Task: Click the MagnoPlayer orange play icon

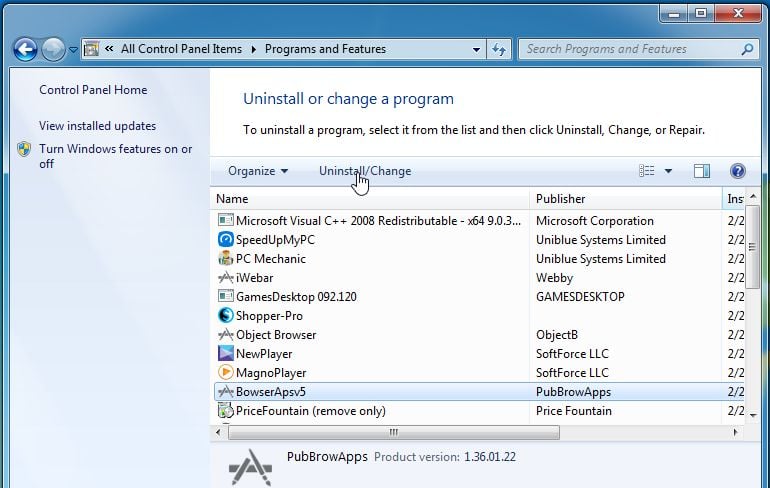Action: point(225,373)
